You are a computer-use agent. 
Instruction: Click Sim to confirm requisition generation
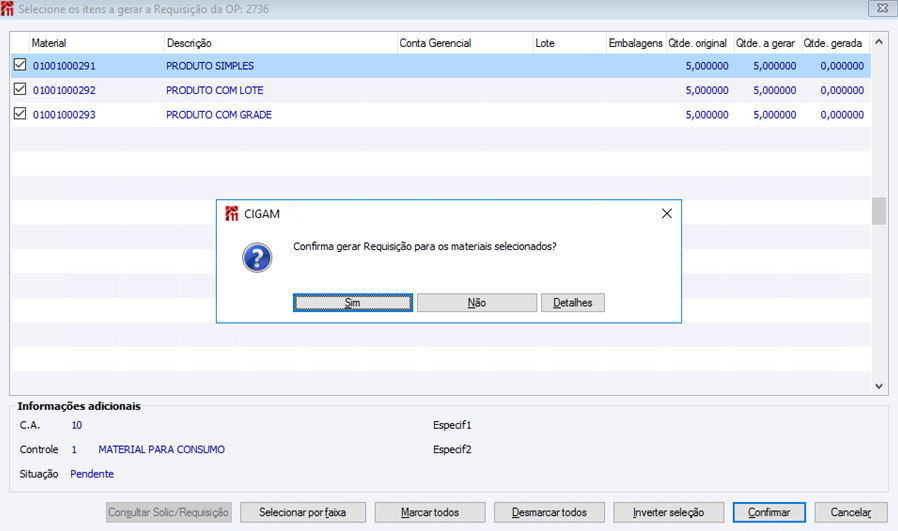click(353, 302)
